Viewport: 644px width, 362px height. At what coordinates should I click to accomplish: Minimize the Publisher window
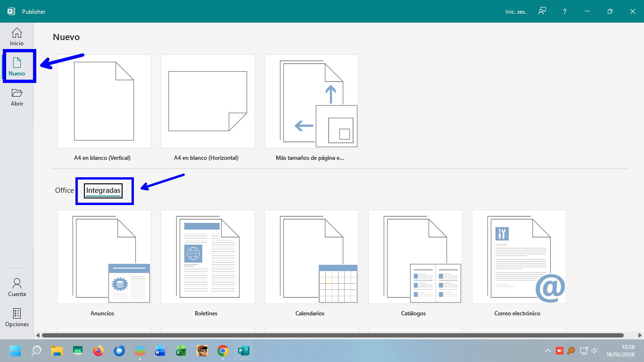[x=587, y=11]
